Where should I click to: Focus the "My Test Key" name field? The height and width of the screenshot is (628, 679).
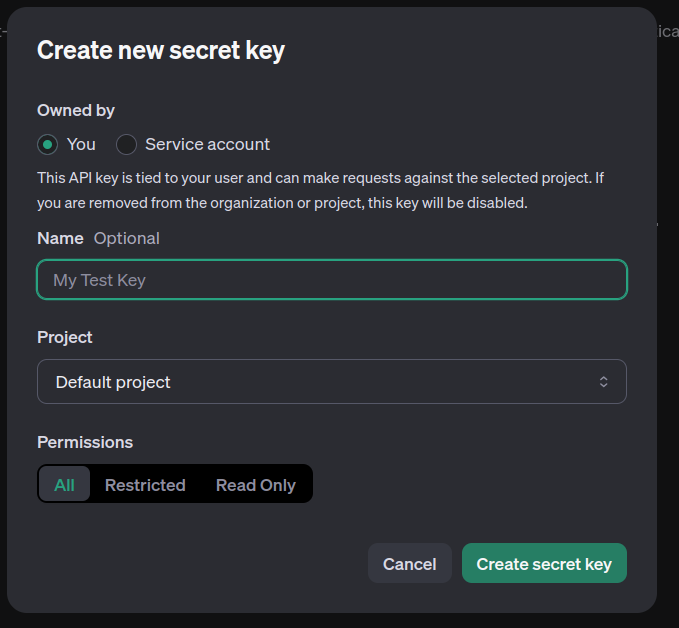pyautogui.click(x=331, y=280)
